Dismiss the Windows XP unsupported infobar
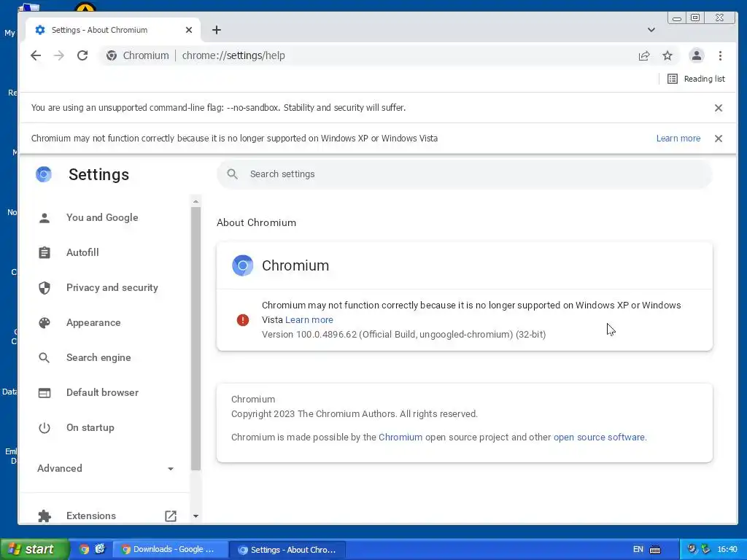Screen dimensions: 747x560 point(719,139)
